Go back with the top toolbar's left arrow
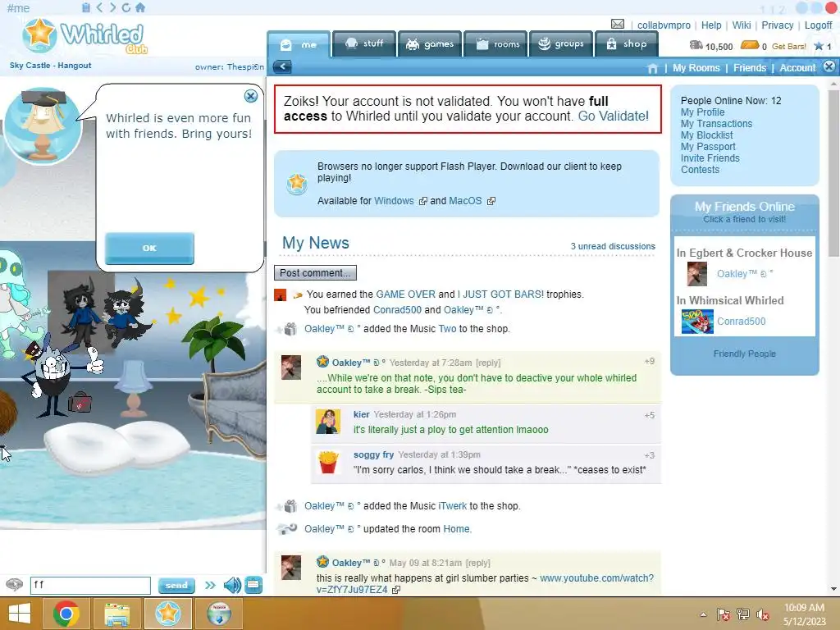This screenshot has height=630, width=840. pos(99,7)
